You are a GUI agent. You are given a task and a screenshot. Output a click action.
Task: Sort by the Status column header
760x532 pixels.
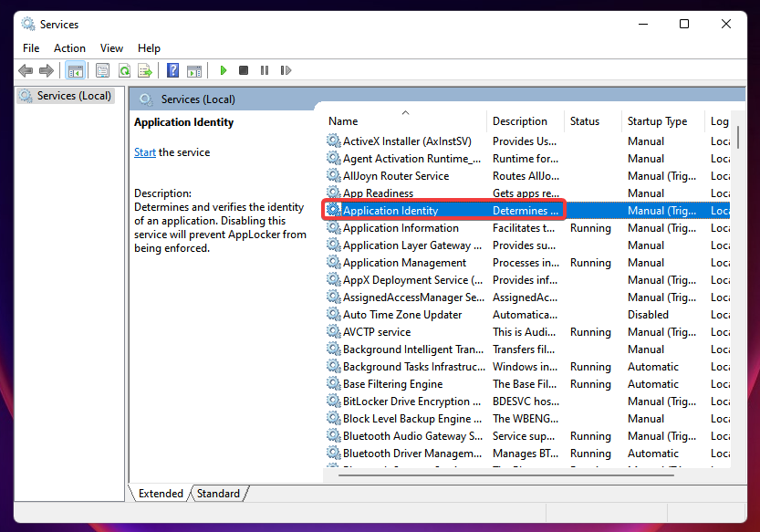pos(593,121)
